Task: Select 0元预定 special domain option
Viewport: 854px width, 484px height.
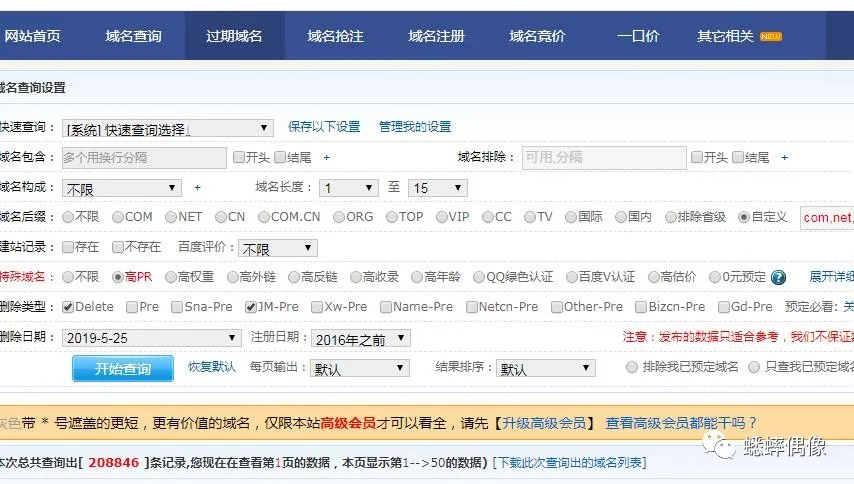Action: pyautogui.click(x=715, y=277)
